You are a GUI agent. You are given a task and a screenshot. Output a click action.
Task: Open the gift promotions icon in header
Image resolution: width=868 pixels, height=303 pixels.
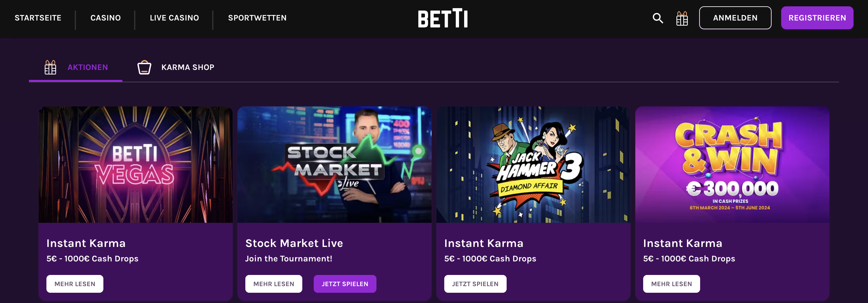coord(682,18)
